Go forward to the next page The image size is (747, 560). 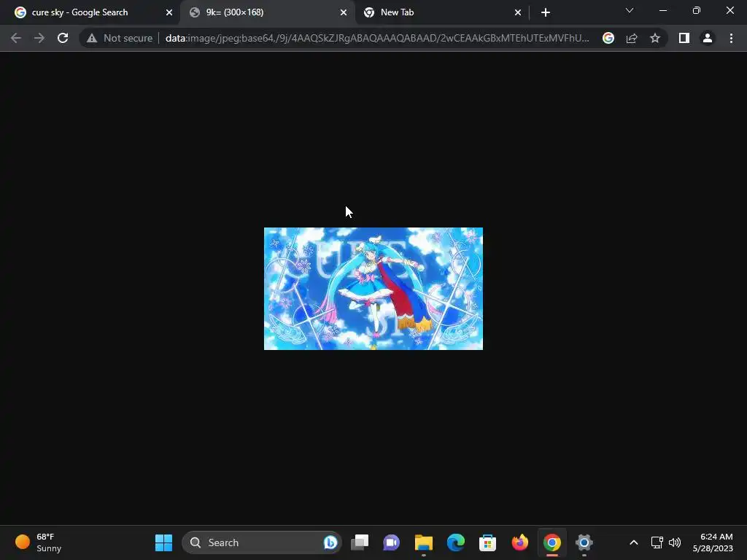pos(39,38)
